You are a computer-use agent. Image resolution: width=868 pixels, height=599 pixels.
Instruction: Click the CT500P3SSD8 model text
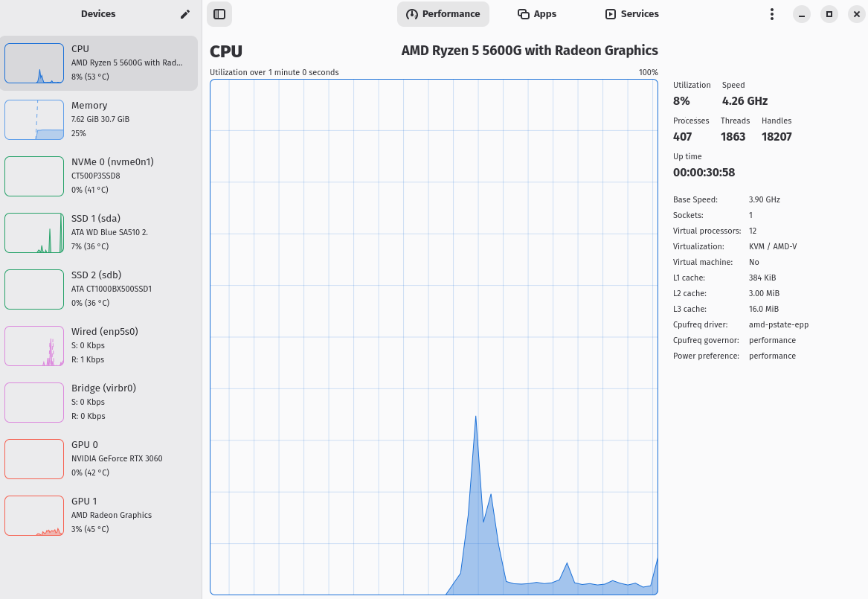96,176
